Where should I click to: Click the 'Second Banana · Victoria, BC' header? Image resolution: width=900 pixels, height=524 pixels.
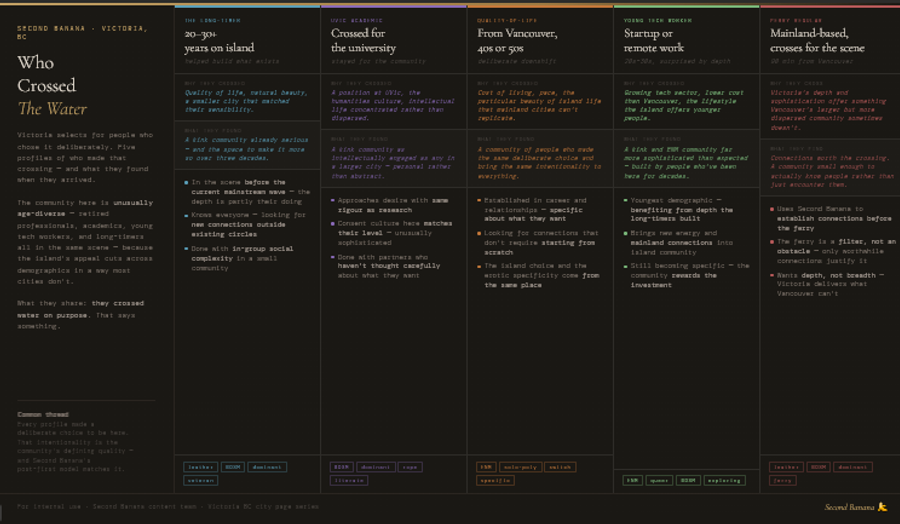[82, 32]
